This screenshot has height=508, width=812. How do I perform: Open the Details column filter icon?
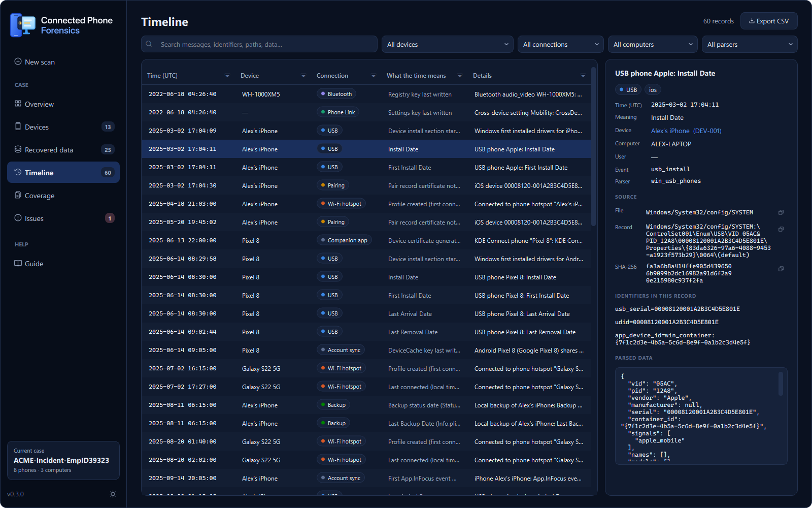pos(583,75)
